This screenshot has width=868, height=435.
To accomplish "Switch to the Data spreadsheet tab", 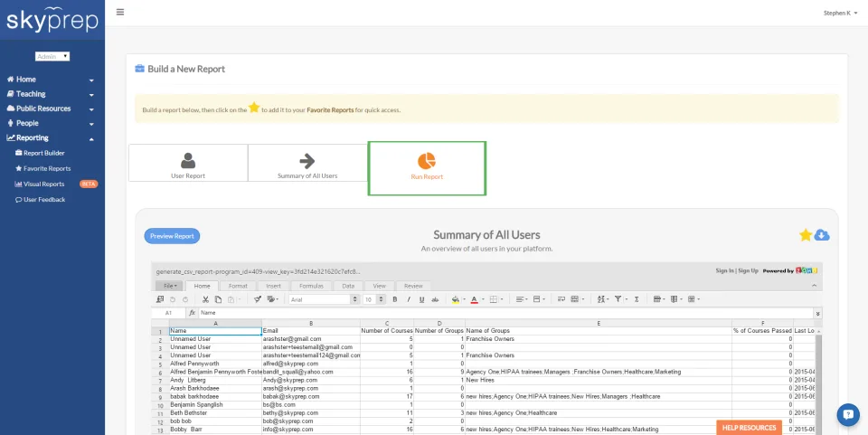I will pyautogui.click(x=348, y=286).
